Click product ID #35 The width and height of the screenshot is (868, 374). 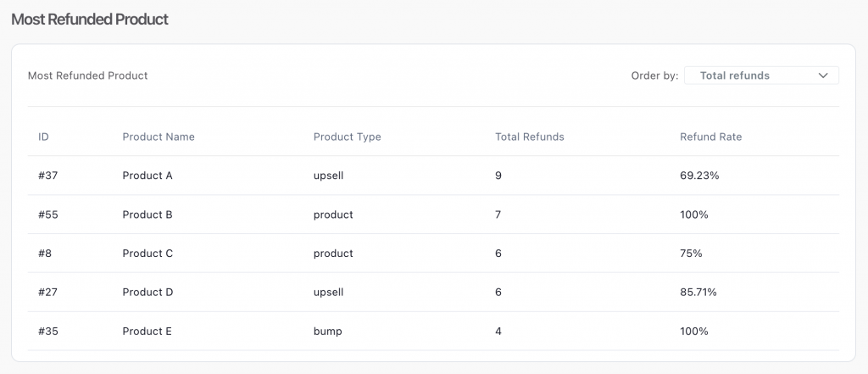click(48, 332)
